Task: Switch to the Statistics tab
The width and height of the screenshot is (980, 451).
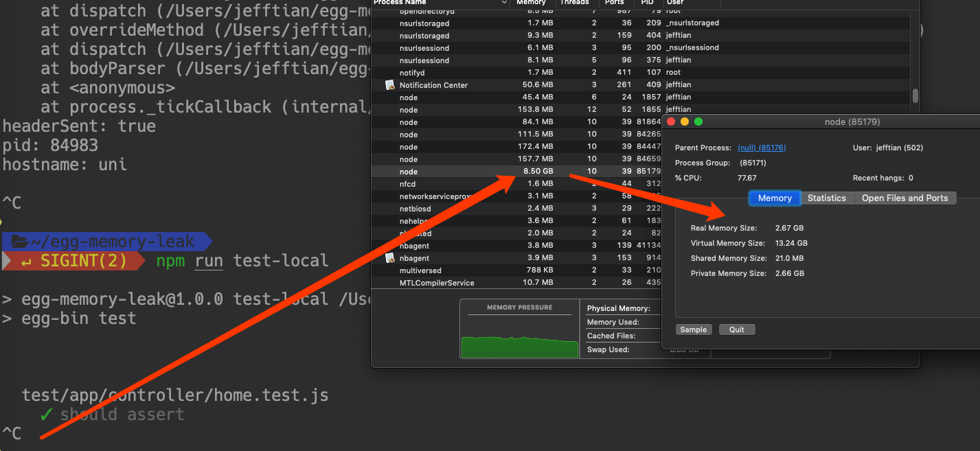Action: click(x=827, y=198)
